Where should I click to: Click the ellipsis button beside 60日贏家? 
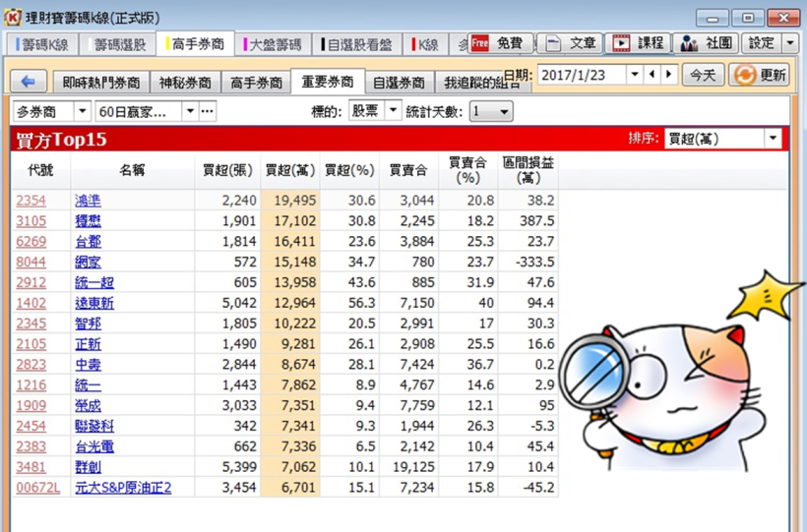point(208,111)
